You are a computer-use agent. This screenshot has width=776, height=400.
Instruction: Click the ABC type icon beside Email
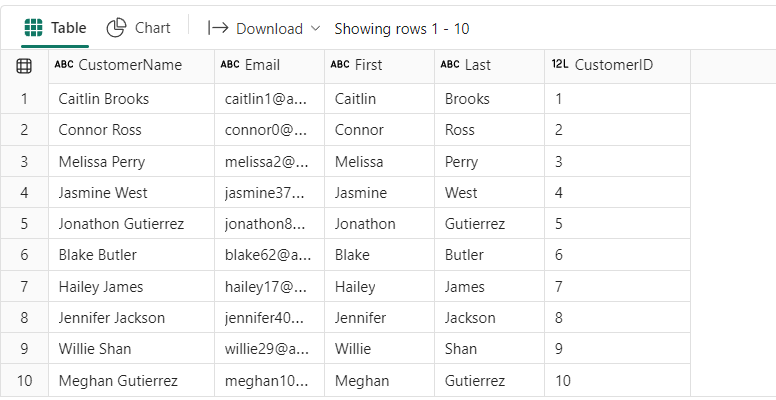[230, 64]
